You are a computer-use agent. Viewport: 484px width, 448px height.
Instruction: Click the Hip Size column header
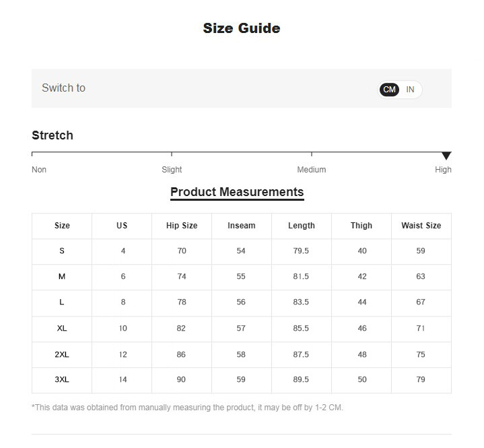click(x=182, y=226)
